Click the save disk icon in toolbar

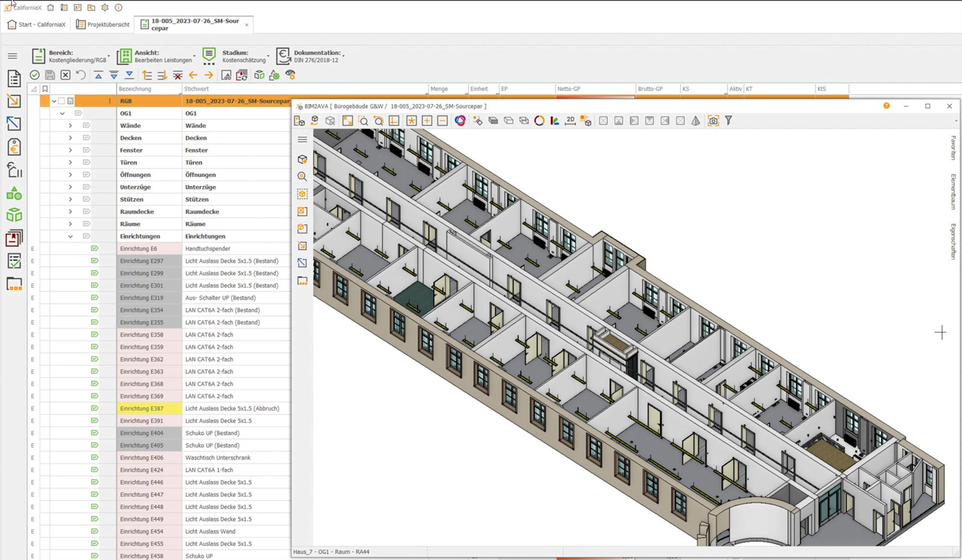pos(50,75)
